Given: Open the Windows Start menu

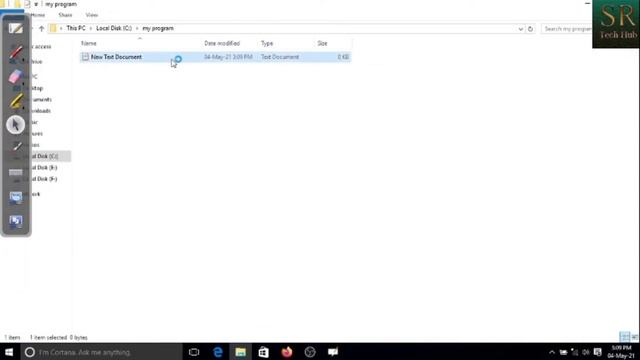Looking at the screenshot, I should pyautogui.click(x=9, y=352).
